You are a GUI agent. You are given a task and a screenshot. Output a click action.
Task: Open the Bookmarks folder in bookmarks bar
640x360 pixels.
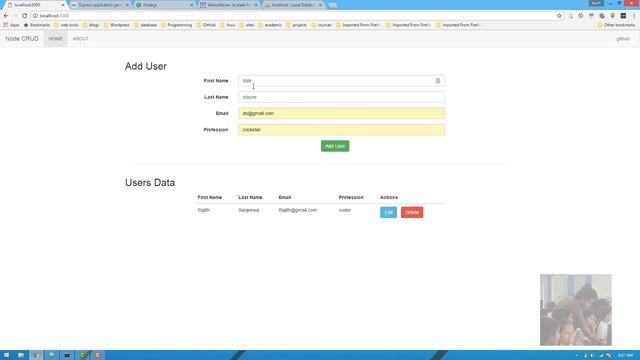(x=37, y=25)
